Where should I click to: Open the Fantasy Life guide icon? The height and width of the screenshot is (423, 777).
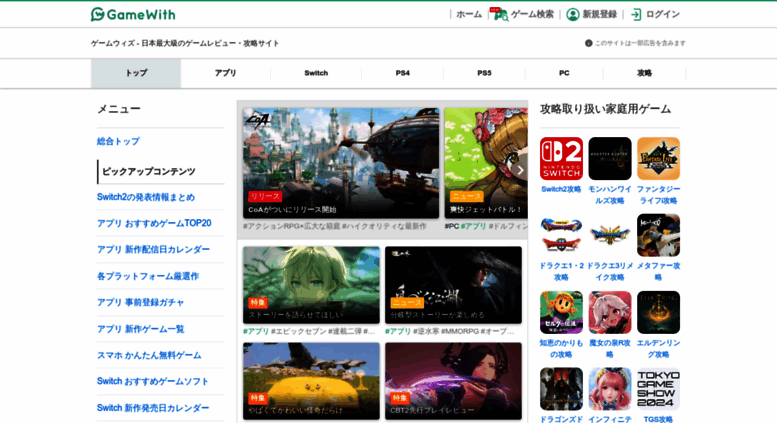(x=658, y=159)
